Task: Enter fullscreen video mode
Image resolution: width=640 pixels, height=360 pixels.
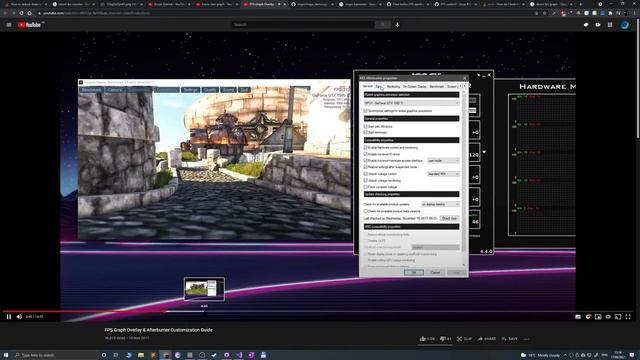Action: click(x=628, y=317)
